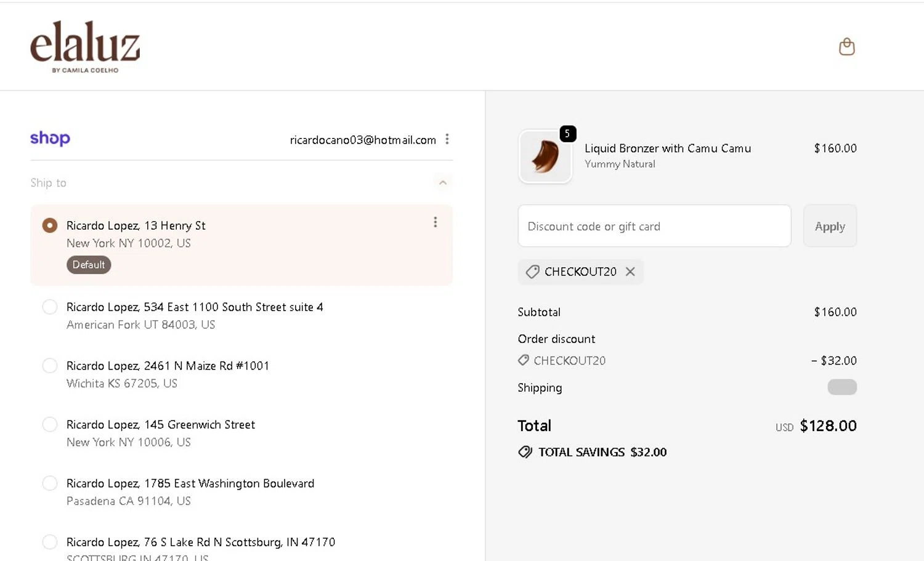The width and height of the screenshot is (924, 561).
Task: Click order discount CHECKOUT20 tag icon
Action: coord(524,360)
